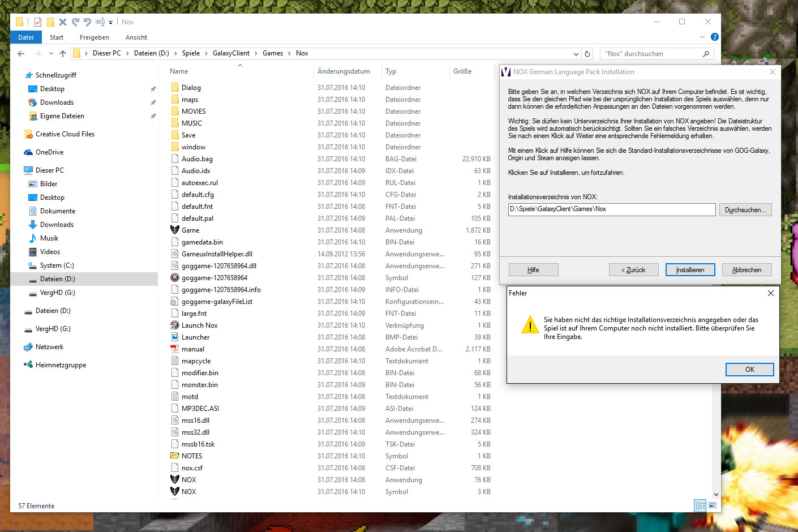
Task: Click the Launch Nox shortcut icon
Action: click(x=175, y=325)
